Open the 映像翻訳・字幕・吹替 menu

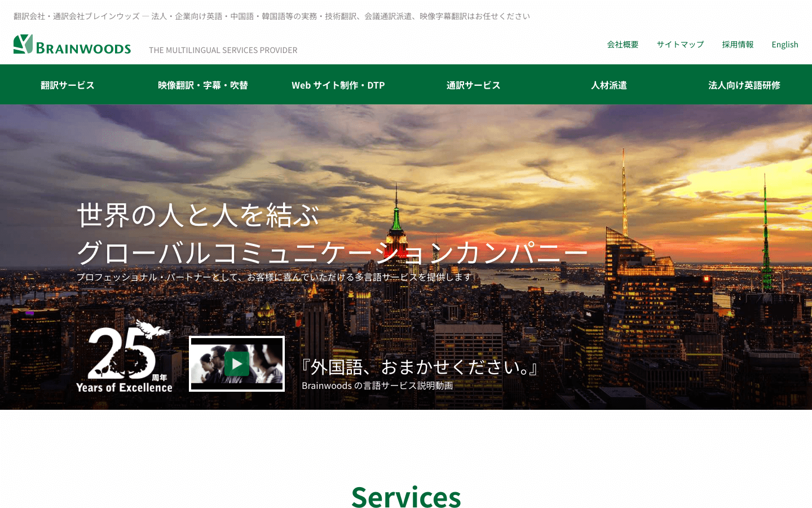(x=203, y=85)
